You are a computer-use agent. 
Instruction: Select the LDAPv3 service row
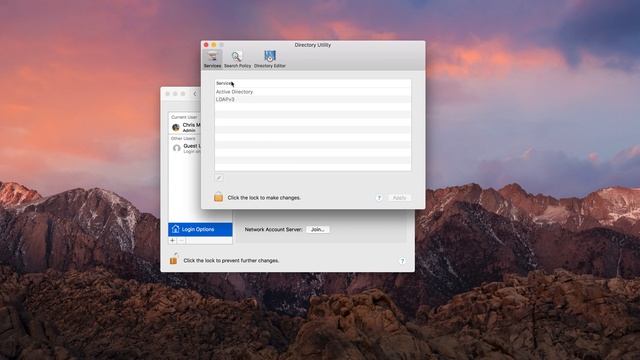(x=313, y=99)
